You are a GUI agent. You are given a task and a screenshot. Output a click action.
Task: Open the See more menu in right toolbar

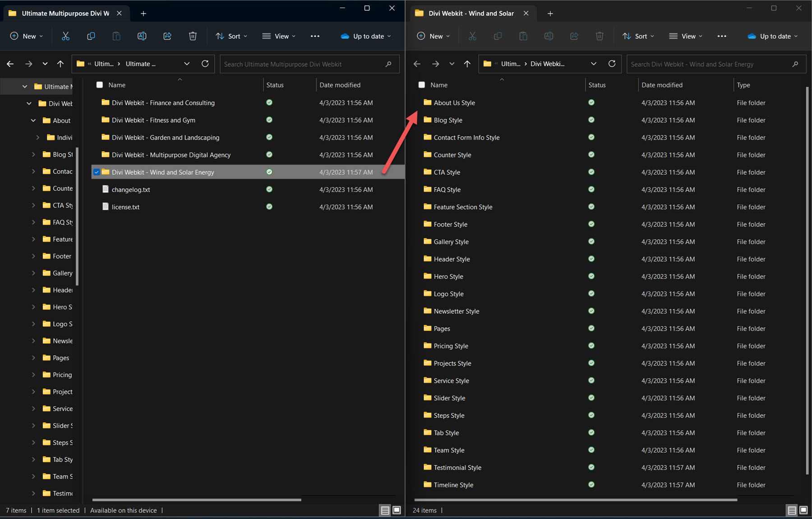(x=722, y=36)
